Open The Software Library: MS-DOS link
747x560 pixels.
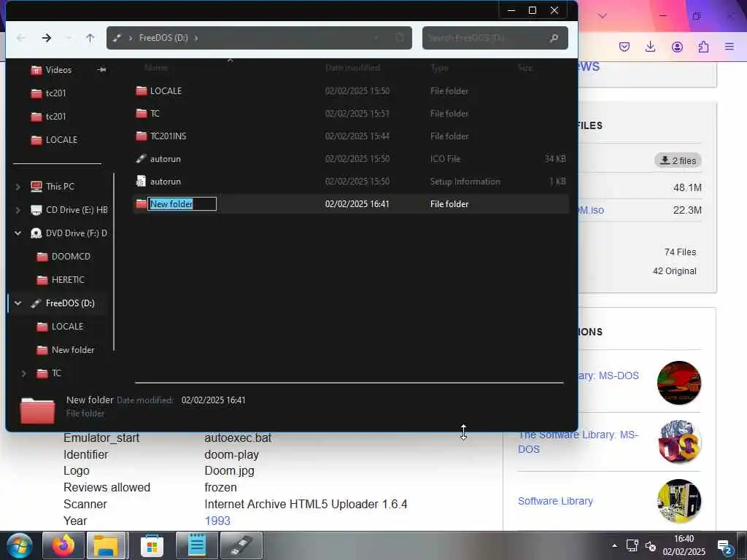click(578, 442)
